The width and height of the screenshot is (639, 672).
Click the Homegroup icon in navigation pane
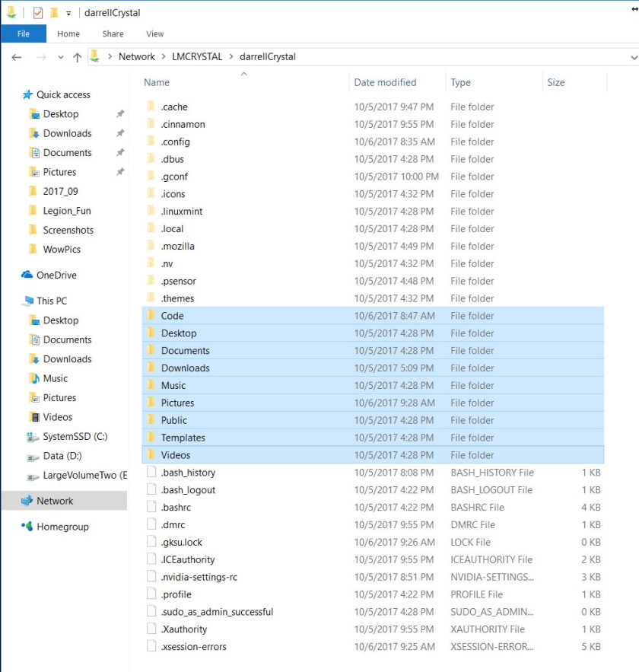27,527
